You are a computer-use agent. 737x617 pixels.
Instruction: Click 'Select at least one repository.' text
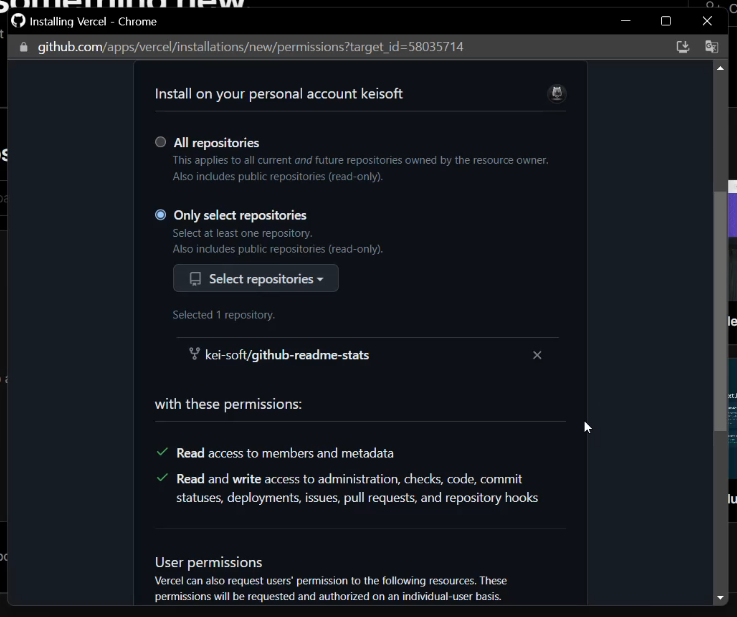pos(242,233)
